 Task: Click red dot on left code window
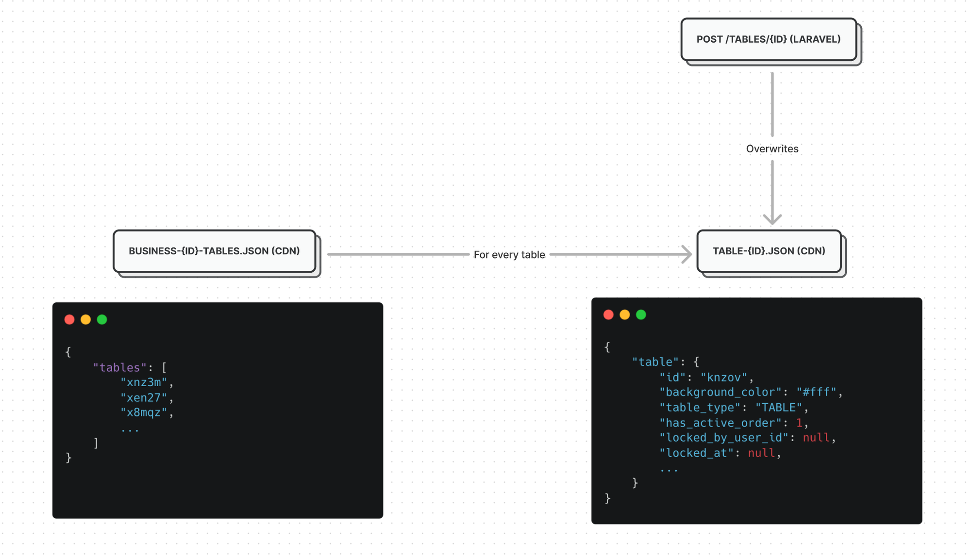pos(69,319)
